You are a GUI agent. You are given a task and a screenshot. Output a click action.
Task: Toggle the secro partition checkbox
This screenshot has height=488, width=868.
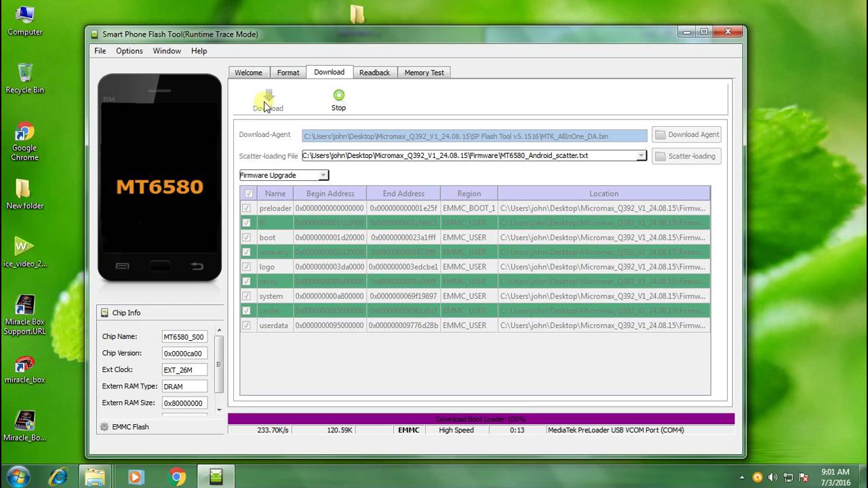pyautogui.click(x=246, y=281)
